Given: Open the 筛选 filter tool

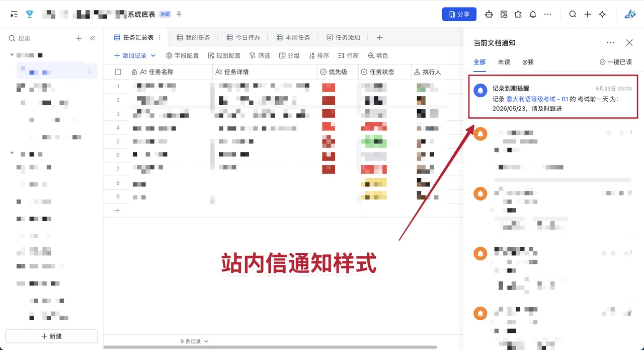Looking at the screenshot, I should [x=260, y=55].
